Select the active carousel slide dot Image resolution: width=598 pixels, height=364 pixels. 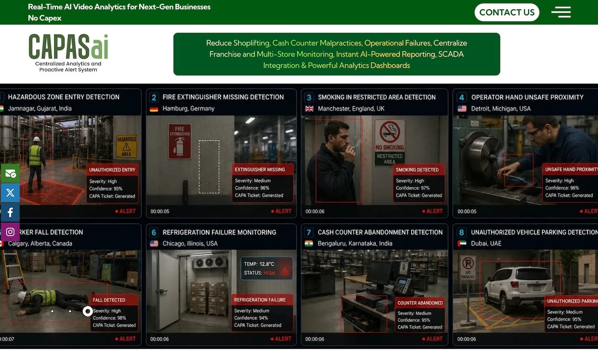pos(87,311)
